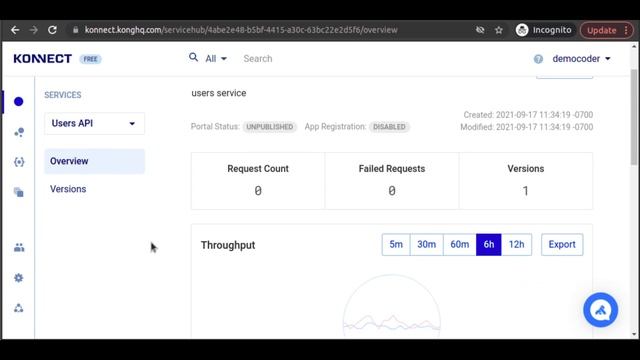Open the Incognito profile indicator
Viewport: 640px width, 360px height.
pyautogui.click(x=544, y=30)
